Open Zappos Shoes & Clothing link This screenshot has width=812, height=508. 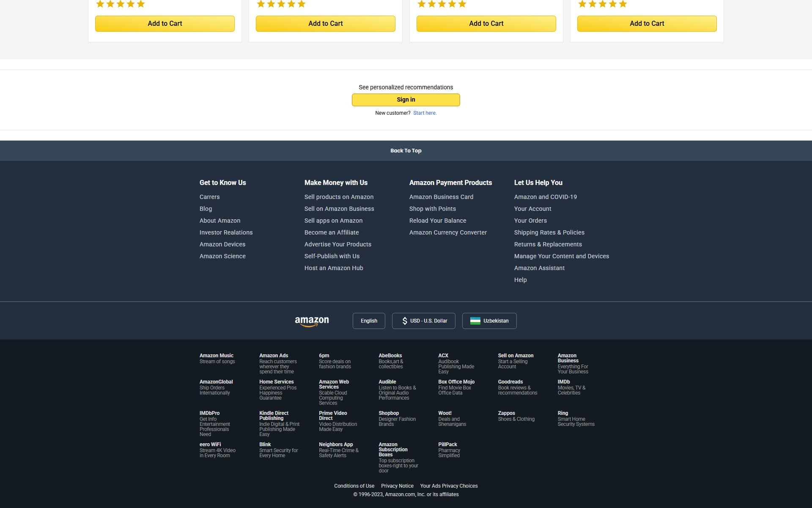coord(516,416)
